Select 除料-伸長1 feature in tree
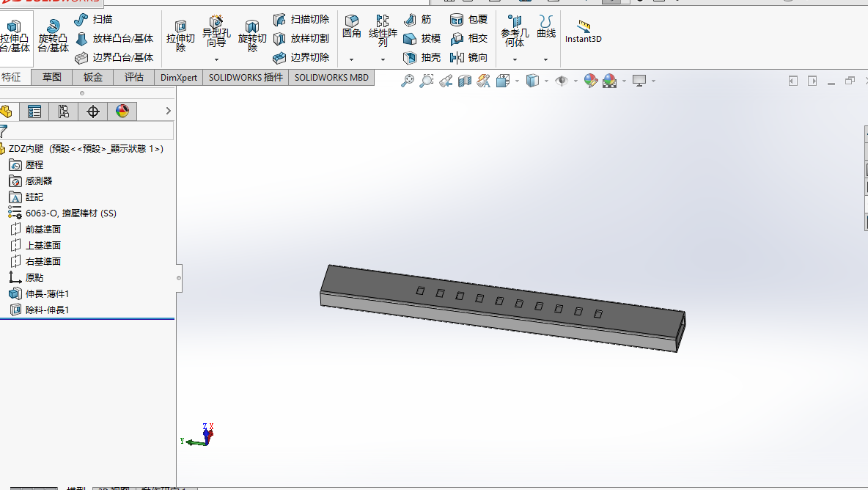868x490 pixels. 40,310
